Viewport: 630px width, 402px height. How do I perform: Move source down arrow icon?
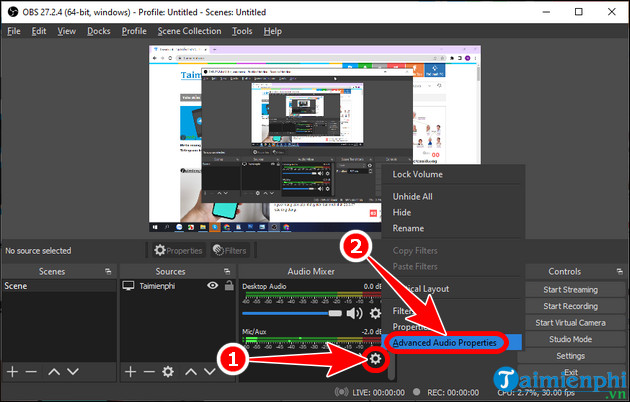coord(209,371)
